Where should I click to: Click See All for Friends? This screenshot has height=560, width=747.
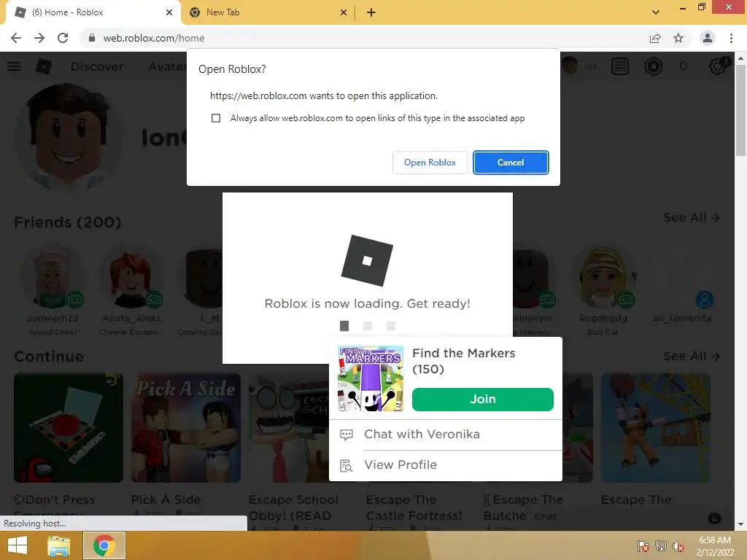point(692,217)
